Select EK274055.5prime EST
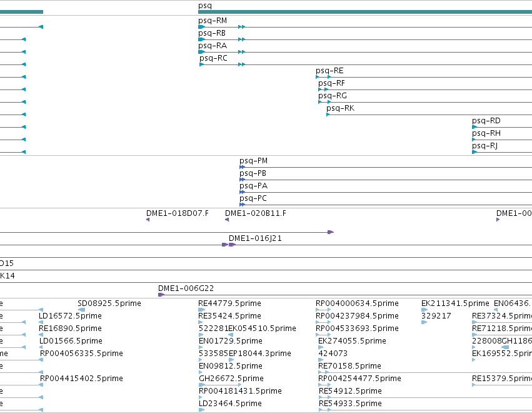532x413 pixels. [352, 341]
